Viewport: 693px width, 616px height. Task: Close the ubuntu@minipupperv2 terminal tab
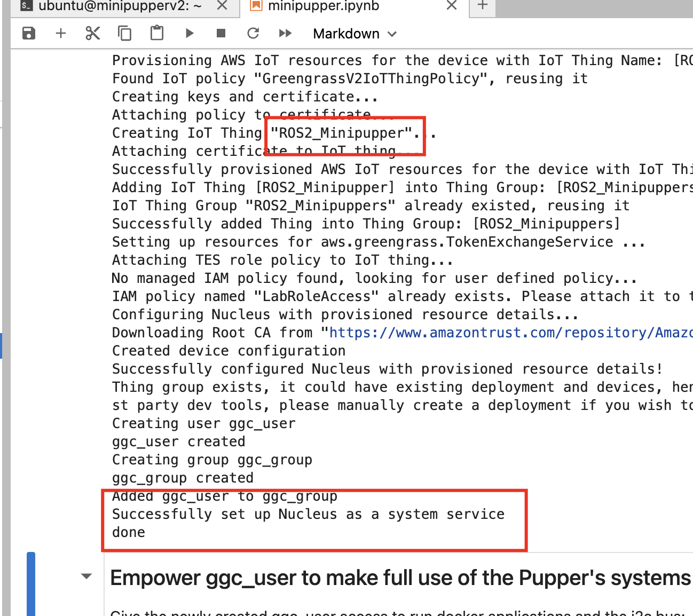[222, 6]
